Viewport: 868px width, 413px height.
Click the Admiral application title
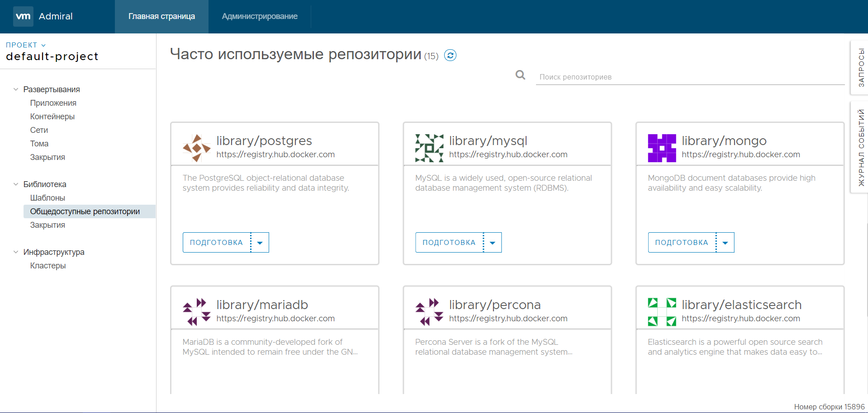click(x=56, y=16)
